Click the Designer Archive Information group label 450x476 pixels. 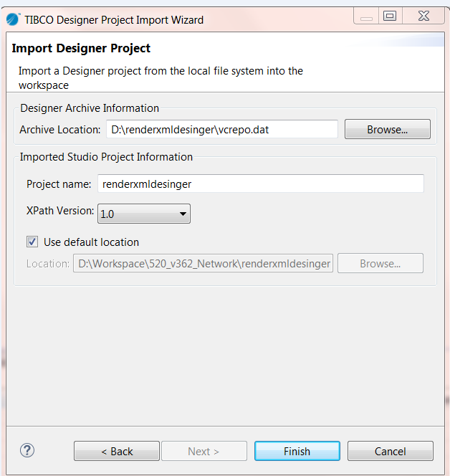pyautogui.click(x=90, y=108)
